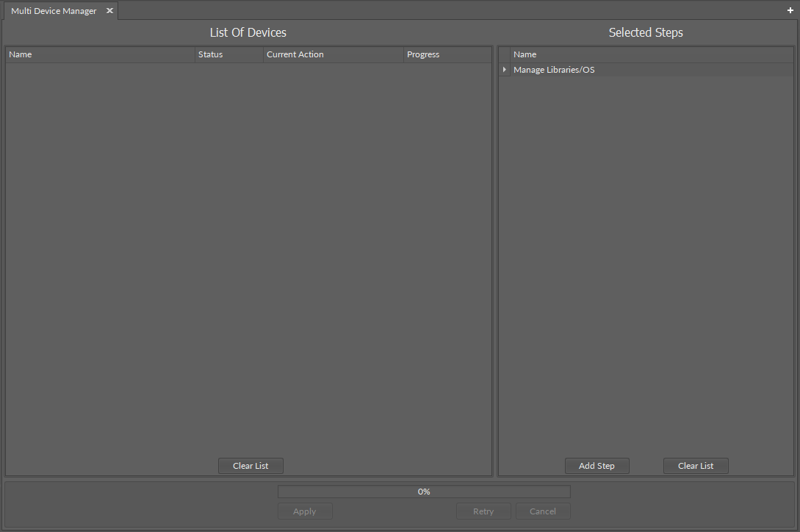Screen dimensions: 800x532
Task: Close the Multi Device Manager tab
Action: [x=109, y=10]
